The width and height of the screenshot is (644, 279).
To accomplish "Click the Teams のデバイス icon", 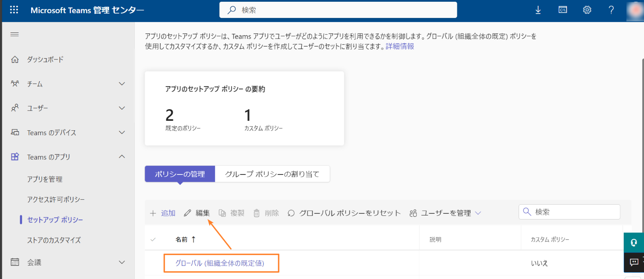I will pyautogui.click(x=15, y=133).
